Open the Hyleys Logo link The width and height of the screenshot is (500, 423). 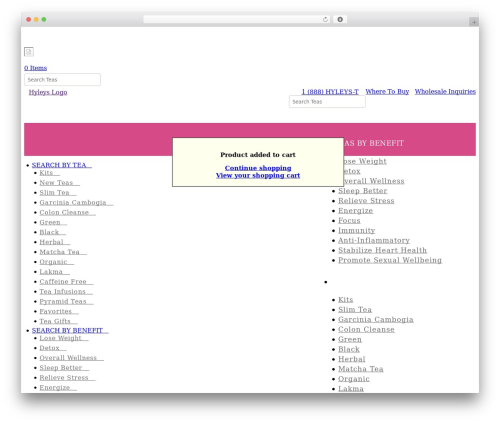pyautogui.click(x=48, y=92)
